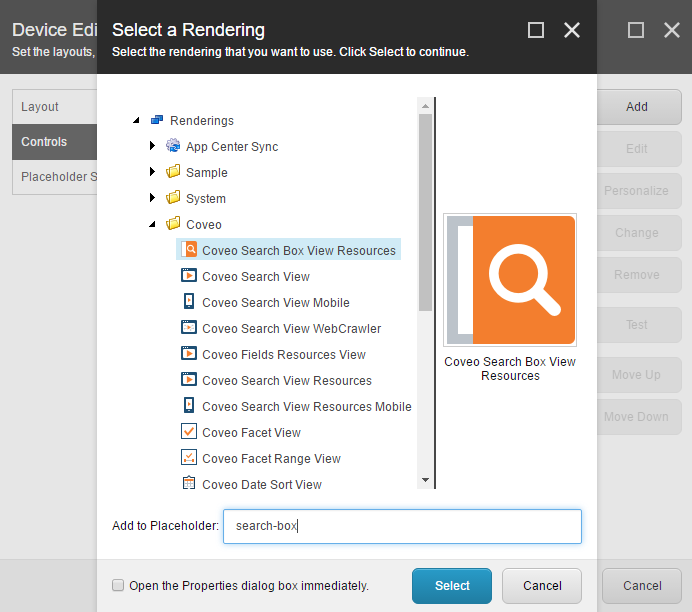Click the Coveo folder label
Viewport: 692px width, 612px height.
[x=203, y=225]
